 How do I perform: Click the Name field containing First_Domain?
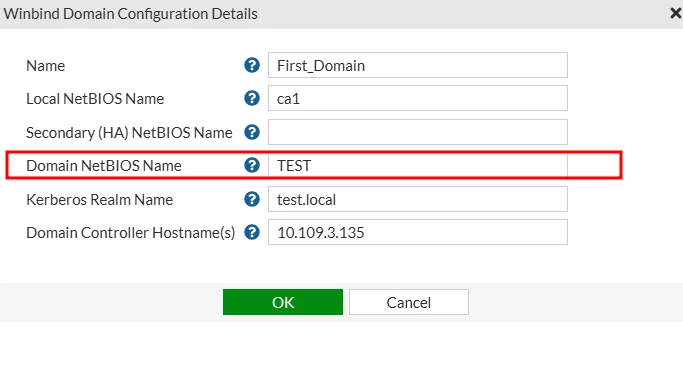tap(418, 65)
